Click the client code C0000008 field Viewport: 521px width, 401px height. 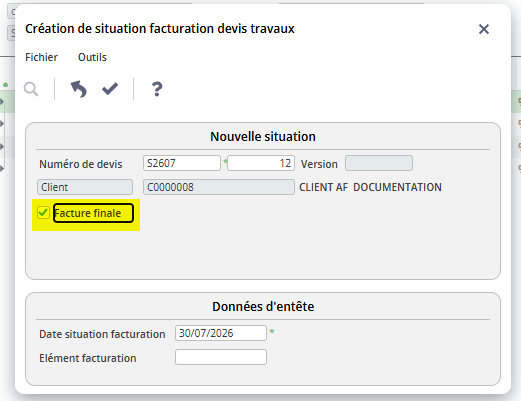[x=219, y=187]
